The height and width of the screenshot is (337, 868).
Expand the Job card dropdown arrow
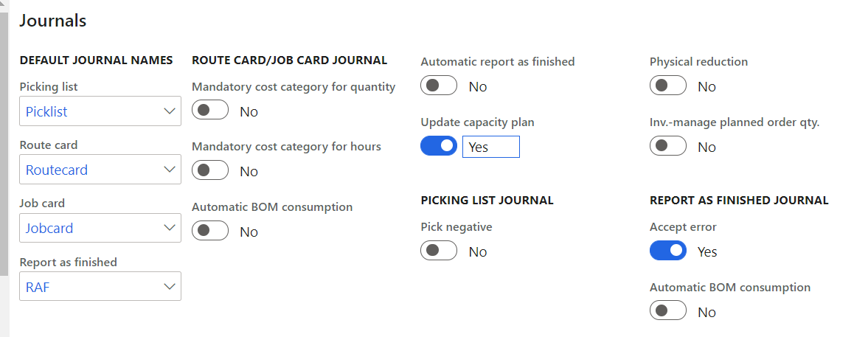point(169,228)
